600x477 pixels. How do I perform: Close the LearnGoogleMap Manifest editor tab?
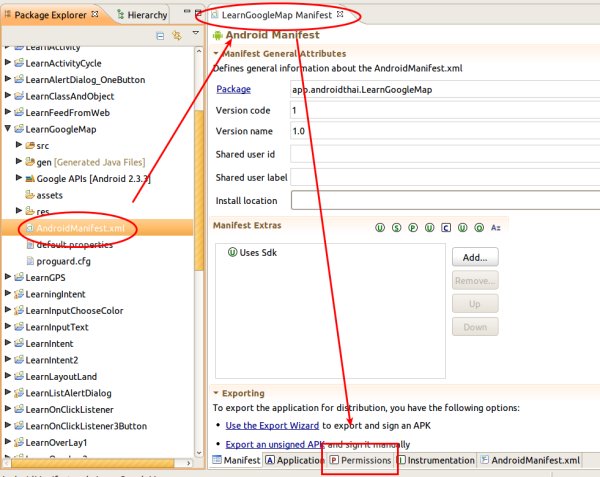(340, 14)
